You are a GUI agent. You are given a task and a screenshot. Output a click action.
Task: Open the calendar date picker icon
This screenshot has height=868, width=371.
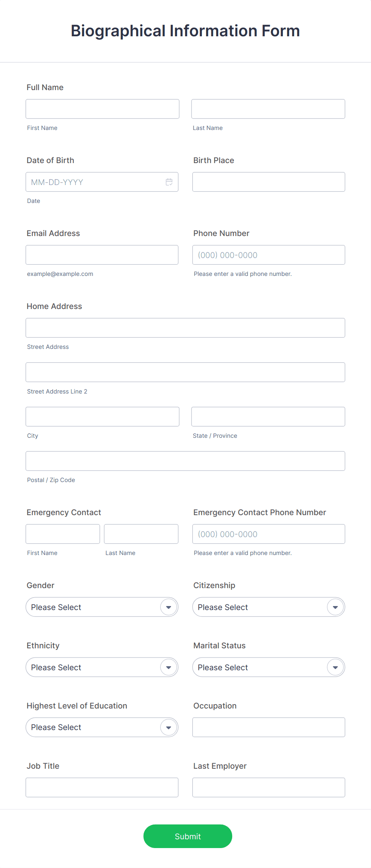point(169,182)
